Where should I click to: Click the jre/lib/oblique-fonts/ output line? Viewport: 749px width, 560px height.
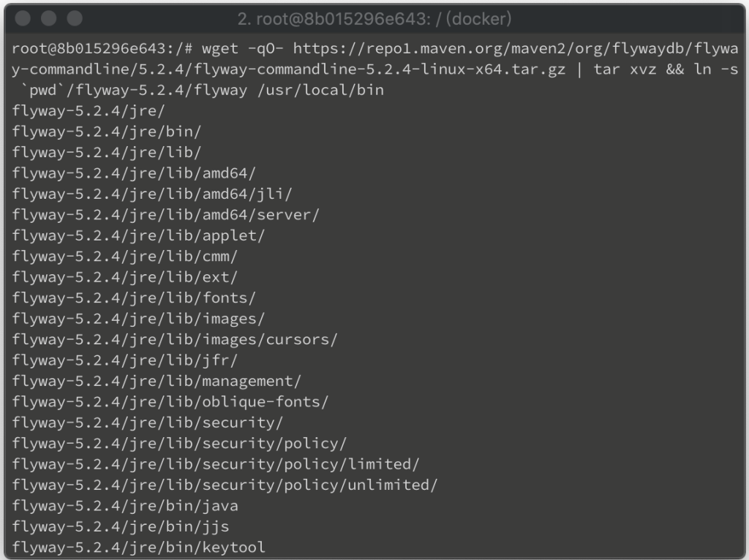click(170, 401)
